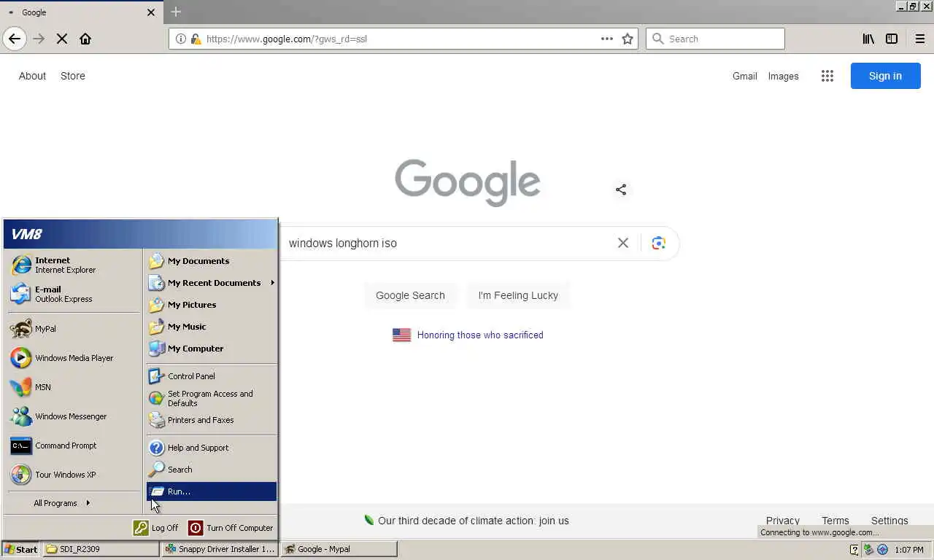Open Google About link
This screenshot has height=560, width=934.
click(32, 76)
